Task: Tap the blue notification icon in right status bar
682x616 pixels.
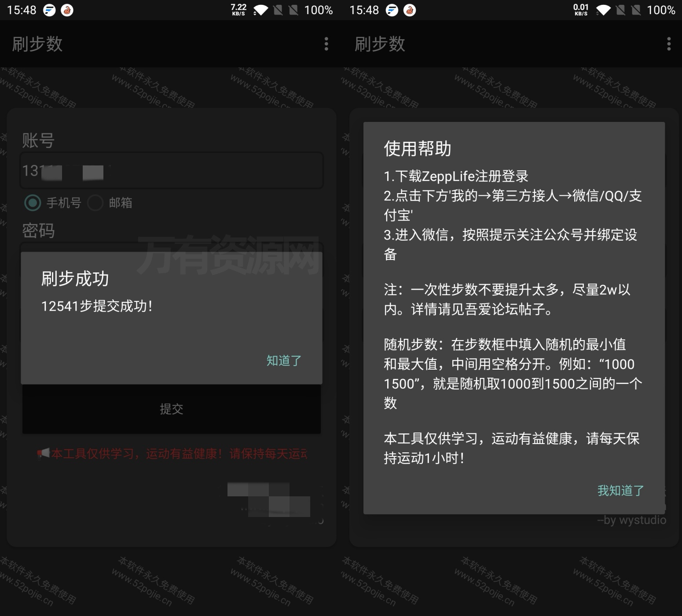Action: 392,10
